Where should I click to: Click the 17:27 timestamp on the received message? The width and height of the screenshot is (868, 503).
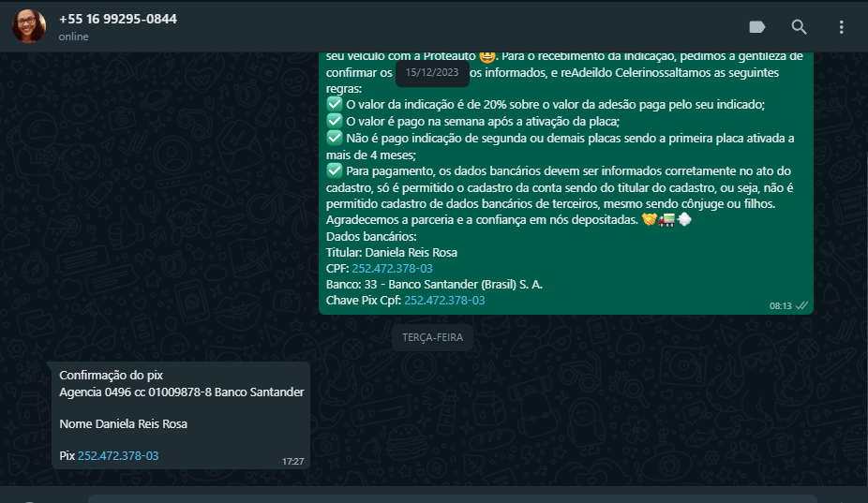click(x=292, y=462)
